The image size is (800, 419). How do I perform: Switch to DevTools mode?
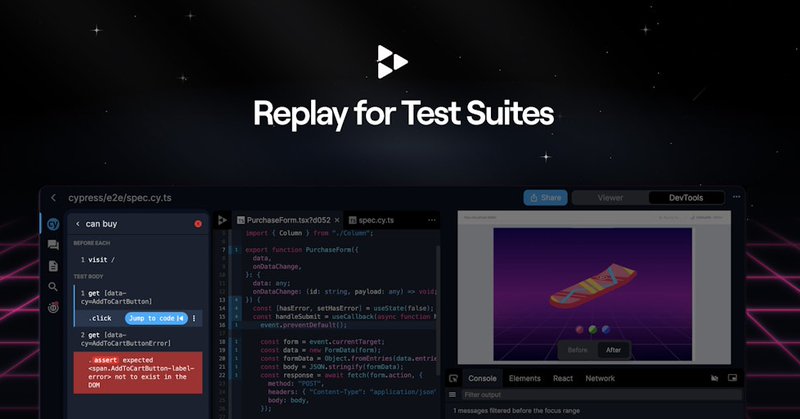pos(686,198)
